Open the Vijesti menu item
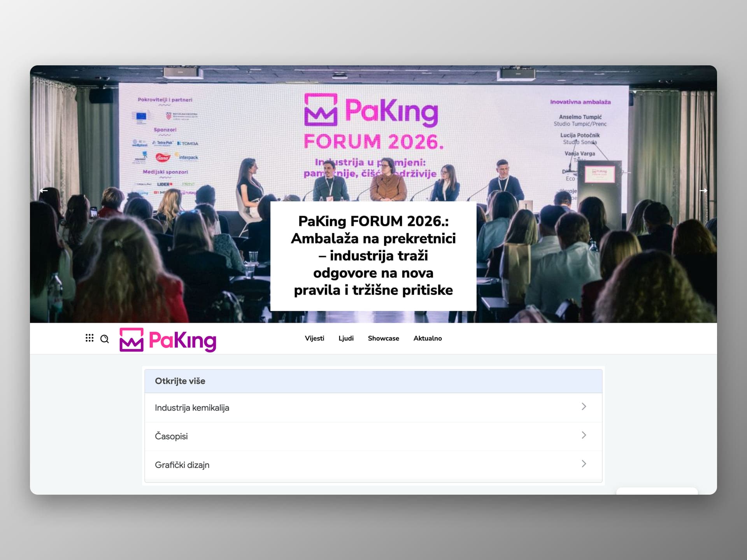 tap(314, 338)
